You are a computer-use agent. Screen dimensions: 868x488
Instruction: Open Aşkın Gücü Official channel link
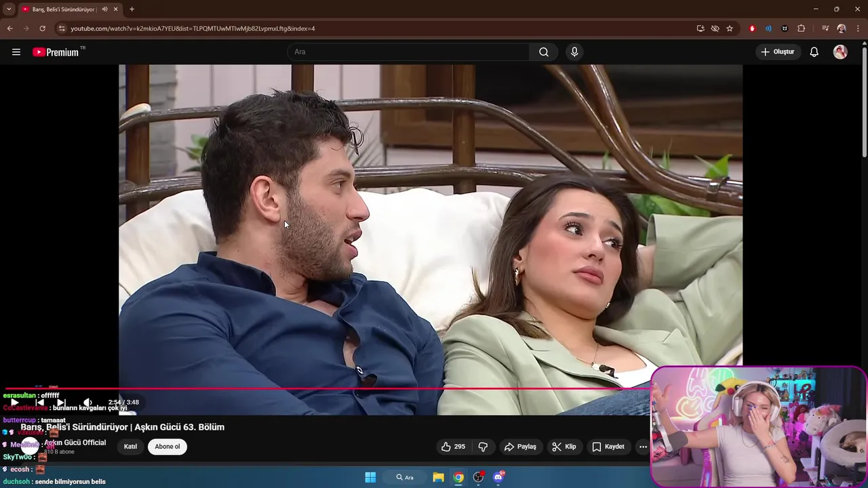click(x=75, y=443)
